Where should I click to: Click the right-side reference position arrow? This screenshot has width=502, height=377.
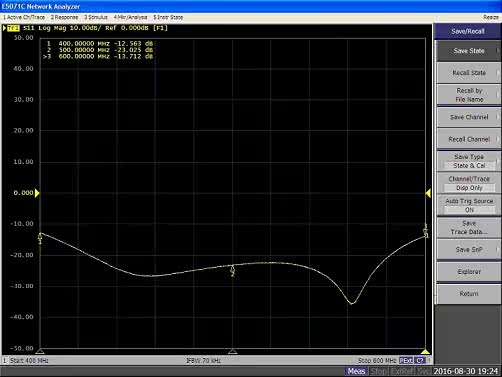point(428,193)
